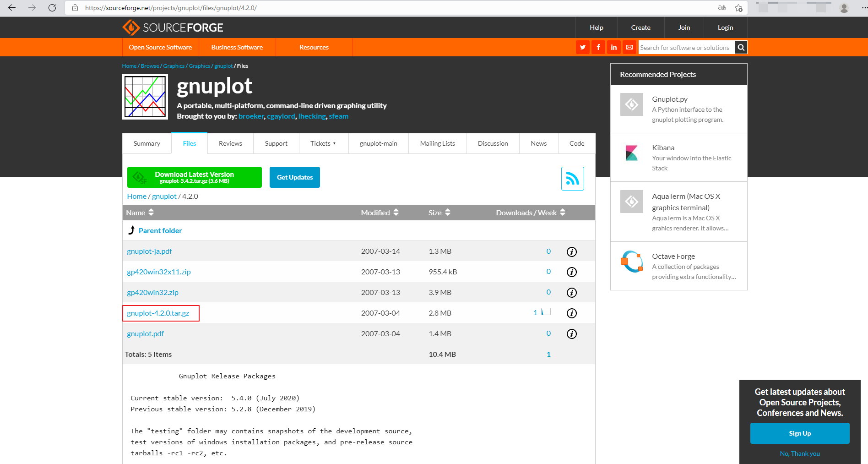Open the Discussion tab
868x464 pixels.
click(x=493, y=143)
